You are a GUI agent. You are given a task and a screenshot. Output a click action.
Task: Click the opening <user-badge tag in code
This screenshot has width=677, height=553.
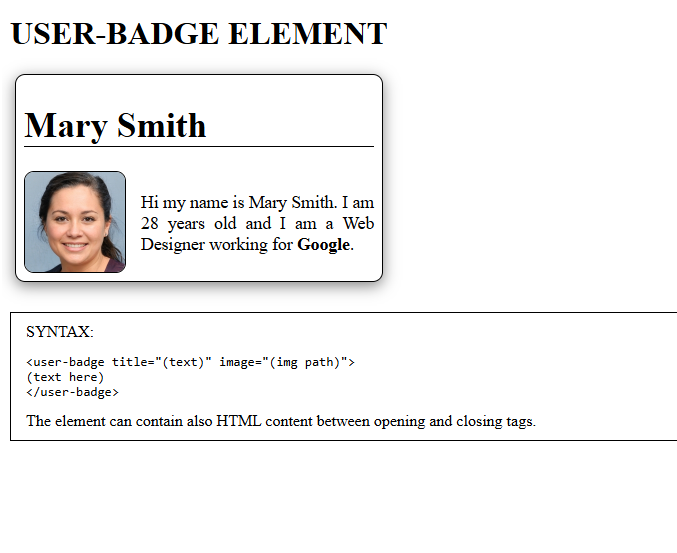click(x=65, y=362)
